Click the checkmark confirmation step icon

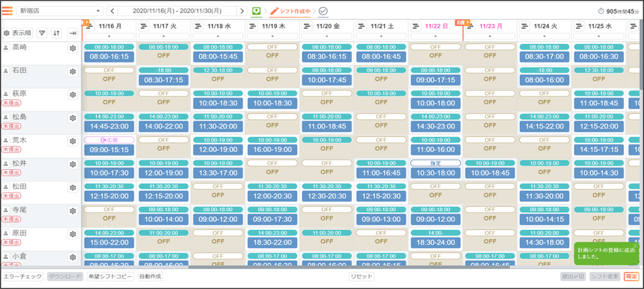coord(323,11)
